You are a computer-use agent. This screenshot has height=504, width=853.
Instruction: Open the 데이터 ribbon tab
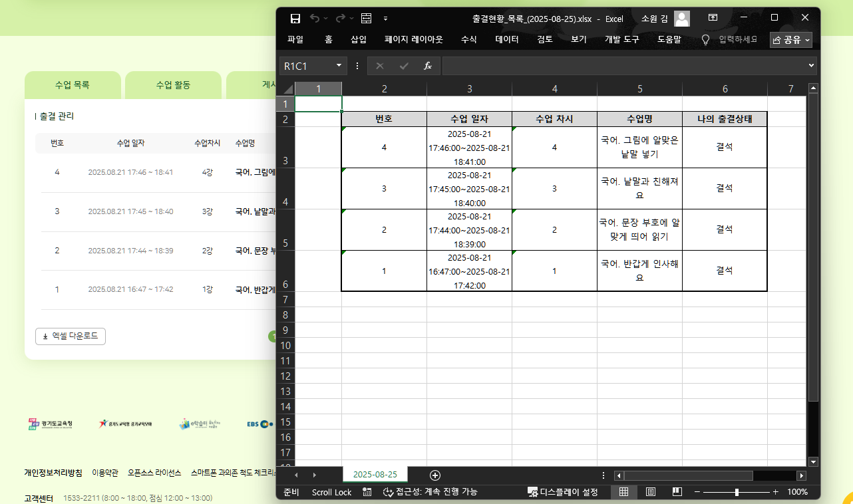tap(507, 40)
